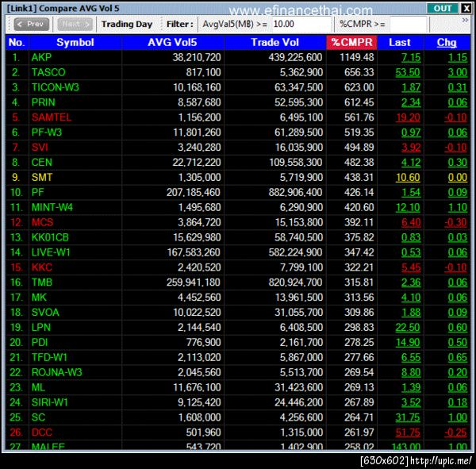This screenshot has height=469, width=476.
Task: Click the AKP %CMPR value 1149.48
Action: (x=357, y=57)
